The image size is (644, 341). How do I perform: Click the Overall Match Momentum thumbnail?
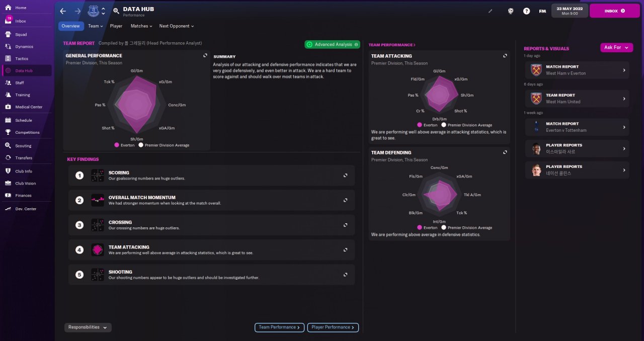[x=98, y=200]
